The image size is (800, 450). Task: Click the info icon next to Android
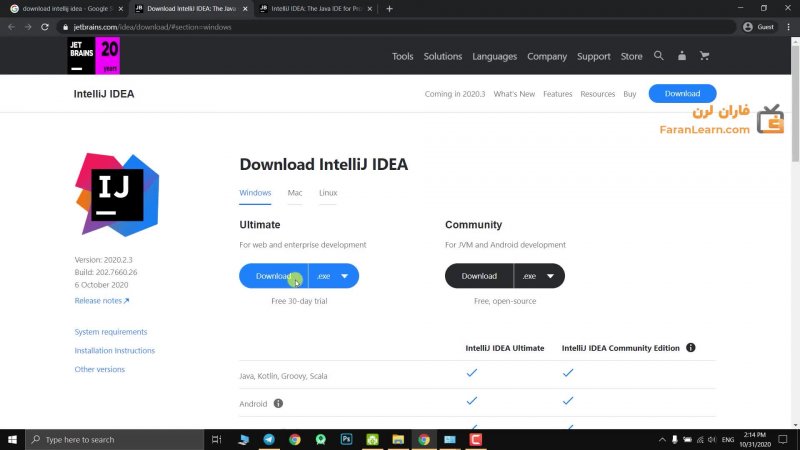278,404
